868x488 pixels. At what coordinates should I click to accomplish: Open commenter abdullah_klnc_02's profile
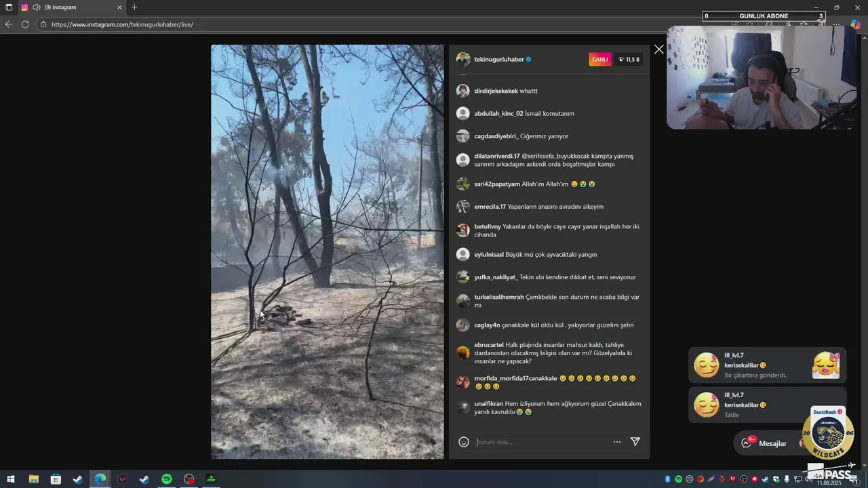coord(498,114)
